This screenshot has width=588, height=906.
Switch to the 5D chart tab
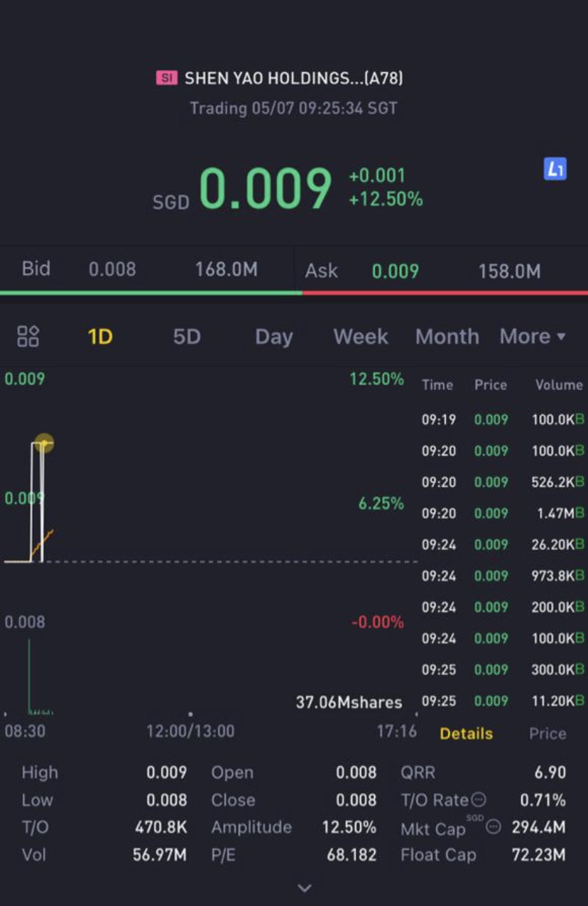click(187, 336)
